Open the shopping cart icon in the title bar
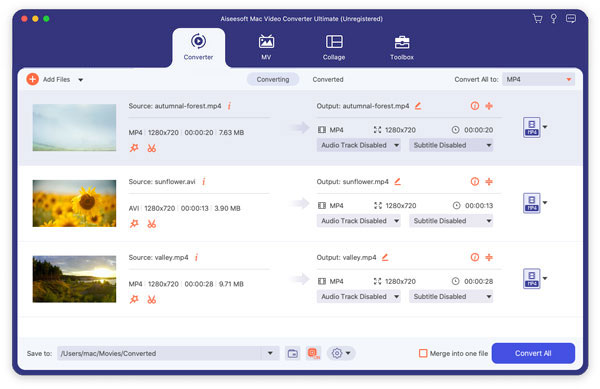 point(537,18)
